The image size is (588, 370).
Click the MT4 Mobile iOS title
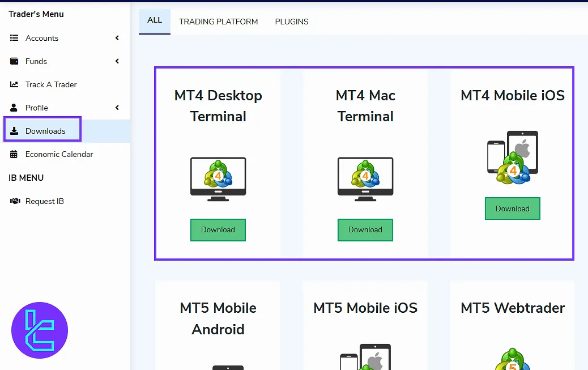click(x=513, y=95)
